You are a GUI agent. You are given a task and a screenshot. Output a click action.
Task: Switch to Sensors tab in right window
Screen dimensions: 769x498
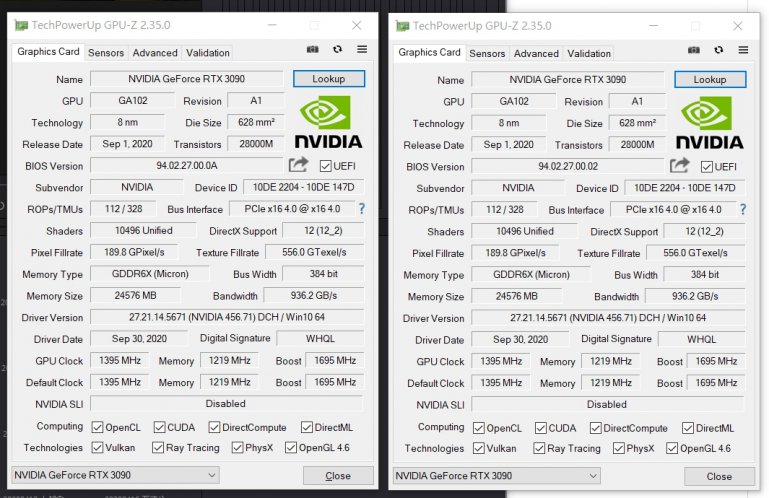[487, 53]
